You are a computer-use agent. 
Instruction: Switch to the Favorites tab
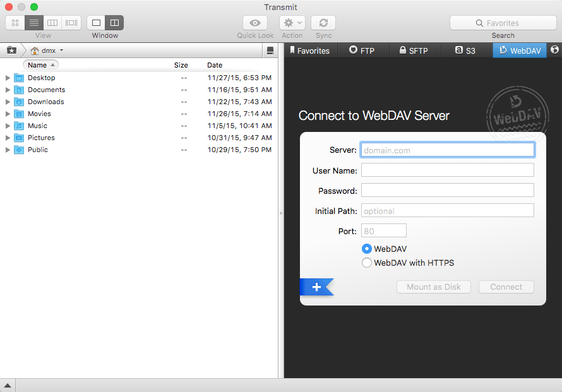(x=311, y=50)
